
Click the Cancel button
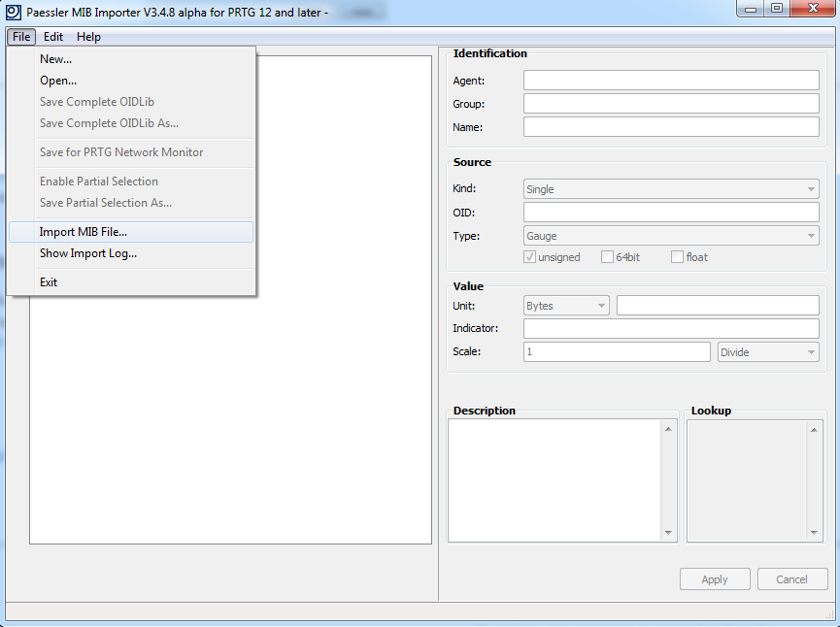(792, 579)
